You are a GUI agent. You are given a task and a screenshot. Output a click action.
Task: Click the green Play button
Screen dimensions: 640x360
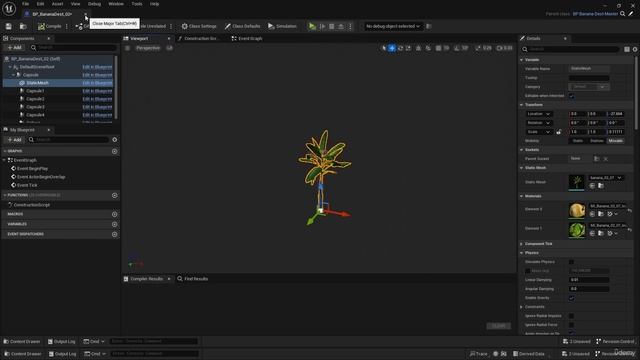tap(312, 26)
